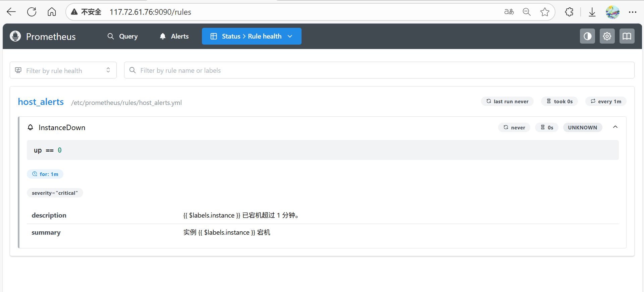The image size is (644, 292).
Task: Collapse the InstanceDown rule chevron
Action: click(x=615, y=127)
